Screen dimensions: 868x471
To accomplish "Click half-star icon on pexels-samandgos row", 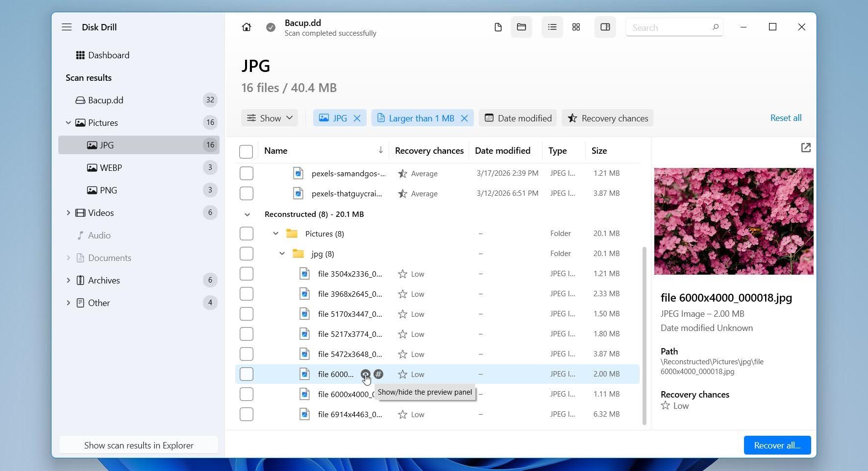I will pos(402,173).
